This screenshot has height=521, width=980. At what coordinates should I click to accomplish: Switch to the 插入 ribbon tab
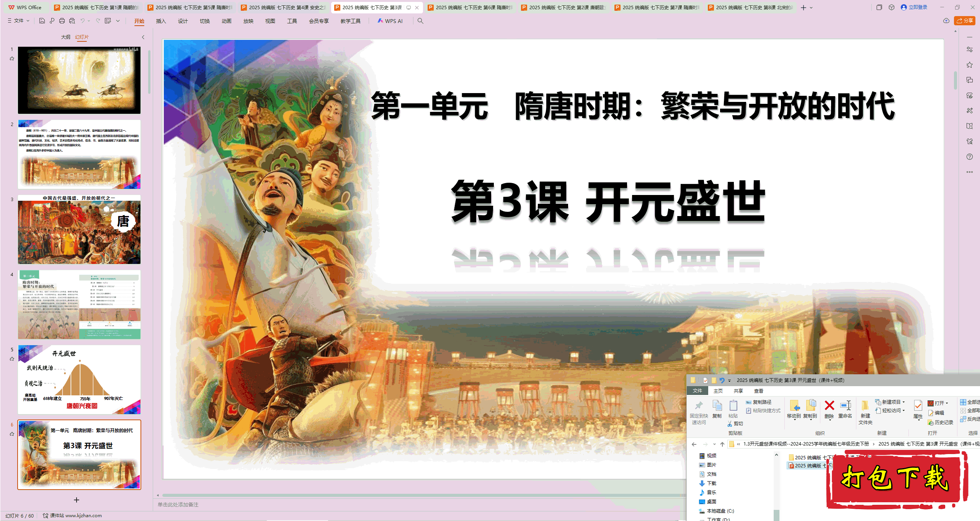tap(161, 21)
